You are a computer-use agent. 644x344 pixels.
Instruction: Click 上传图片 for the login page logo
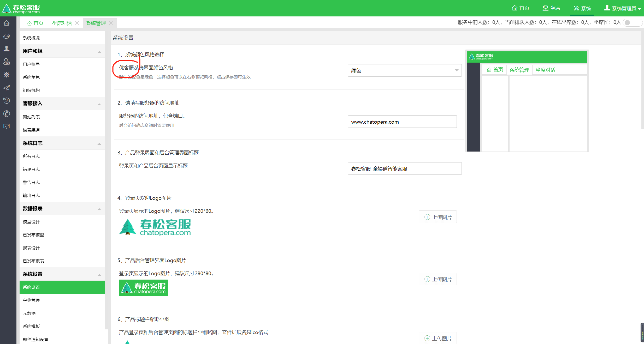pyautogui.click(x=438, y=217)
